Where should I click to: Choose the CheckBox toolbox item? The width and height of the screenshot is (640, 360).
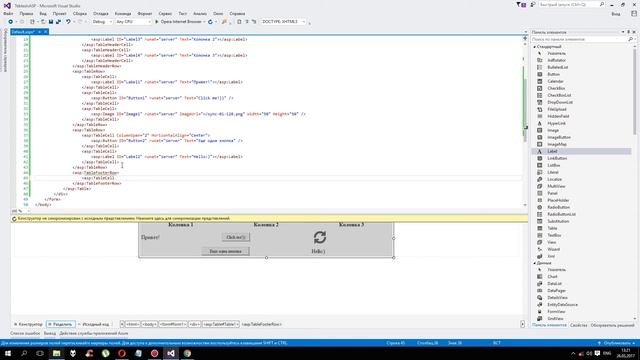[556, 88]
